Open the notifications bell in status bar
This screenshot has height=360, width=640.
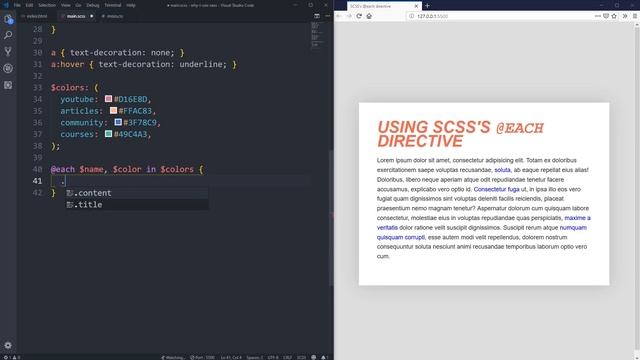tap(324, 357)
